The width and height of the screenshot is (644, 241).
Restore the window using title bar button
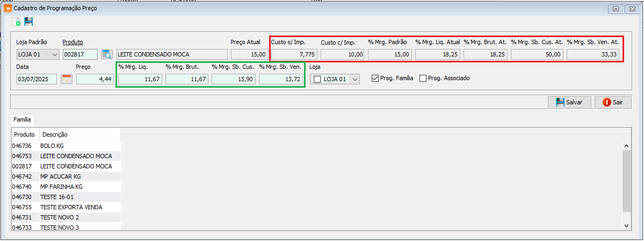pos(616,8)
